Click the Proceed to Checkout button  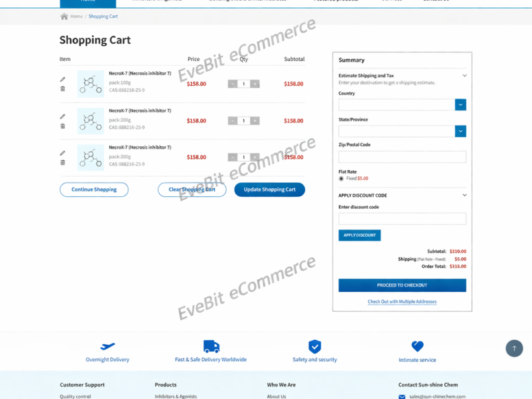pyautogui.click(x=402, y=285)
